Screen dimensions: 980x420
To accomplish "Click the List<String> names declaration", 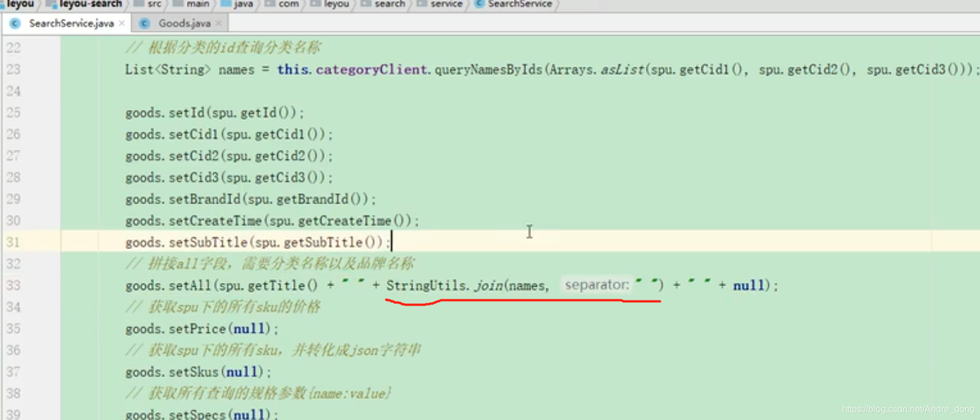I will click(x=190, y=69).
